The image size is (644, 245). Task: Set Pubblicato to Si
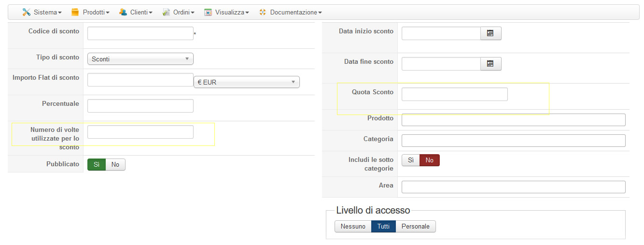[97, 165]
